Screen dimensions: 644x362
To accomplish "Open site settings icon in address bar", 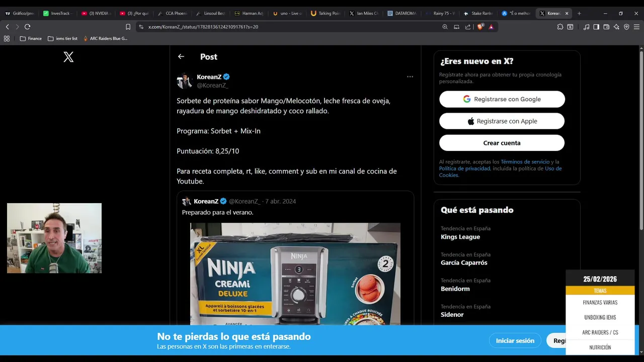I will [x=141, y=27].
